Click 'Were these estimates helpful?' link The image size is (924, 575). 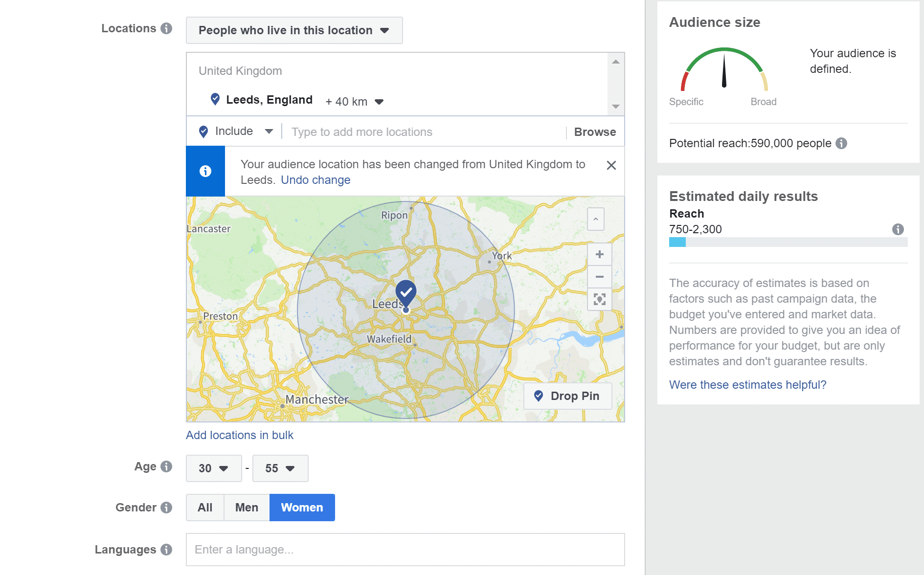point(747,385)
